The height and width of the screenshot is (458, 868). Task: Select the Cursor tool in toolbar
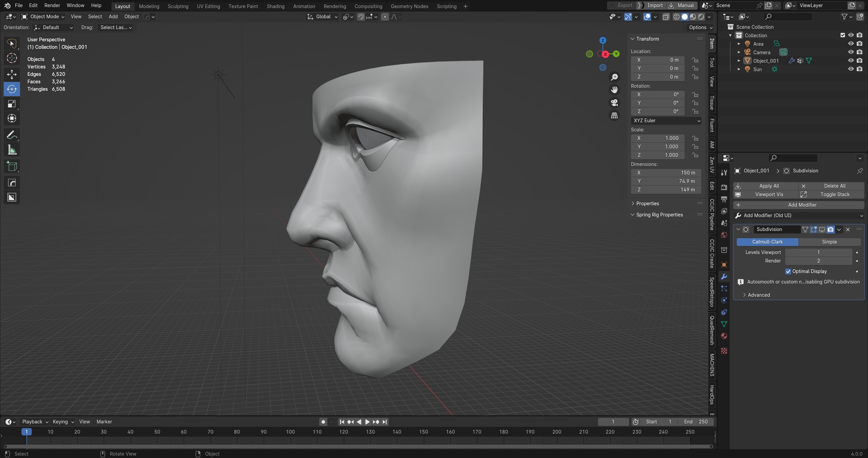click(12, 58)
